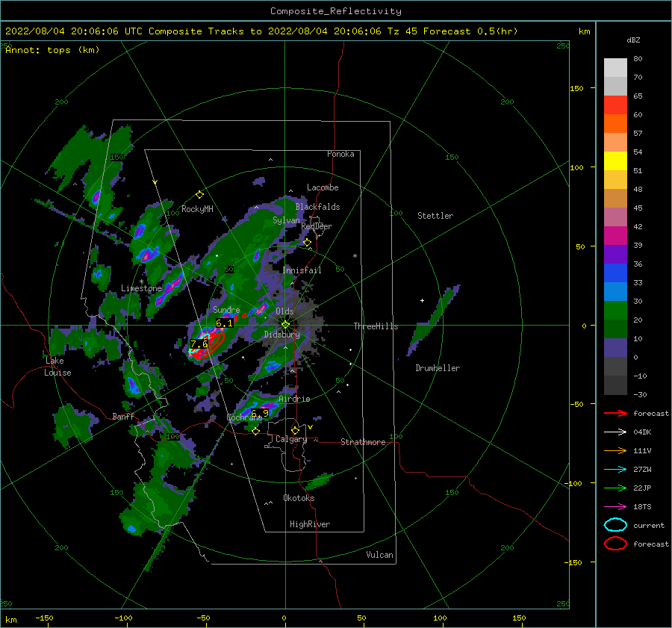Click the Sundre label
This screenshot has width=672, height=628.
(x=226, y=310)
